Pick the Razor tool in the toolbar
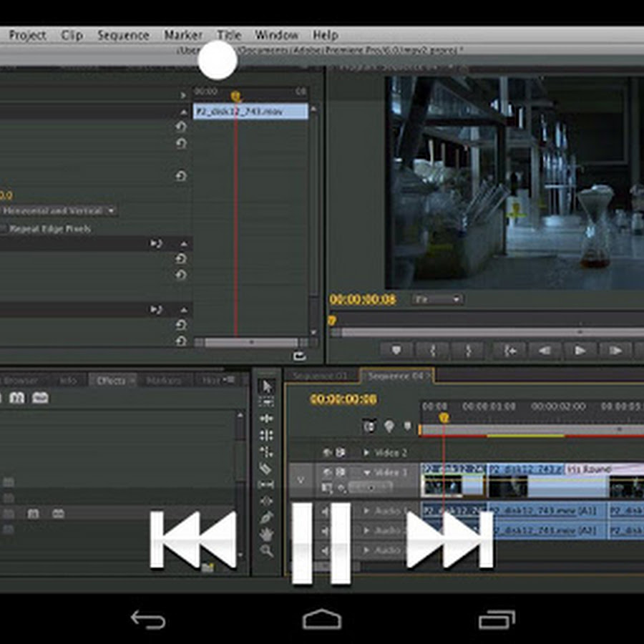Screen dimensions: 644x644 coord(267,469)
